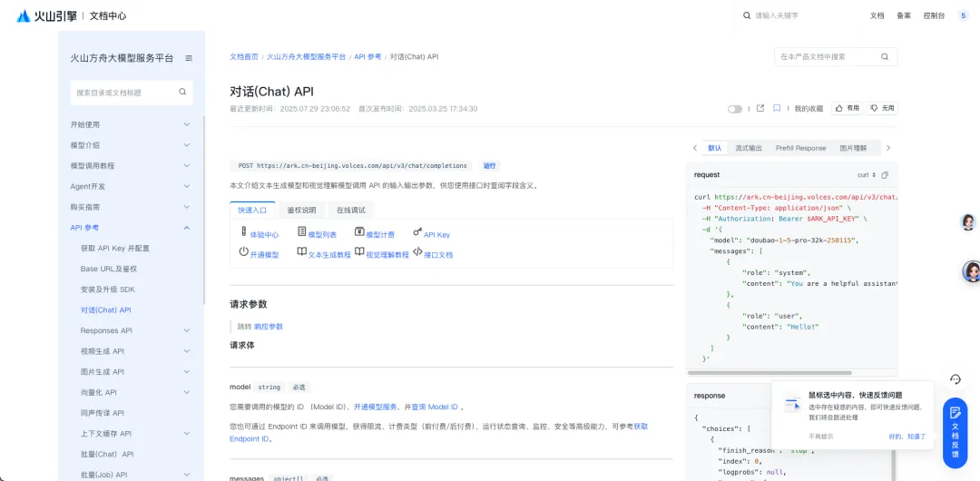
Task: Bookmark this page with the bookmark icon
Action: pos(776,108)
